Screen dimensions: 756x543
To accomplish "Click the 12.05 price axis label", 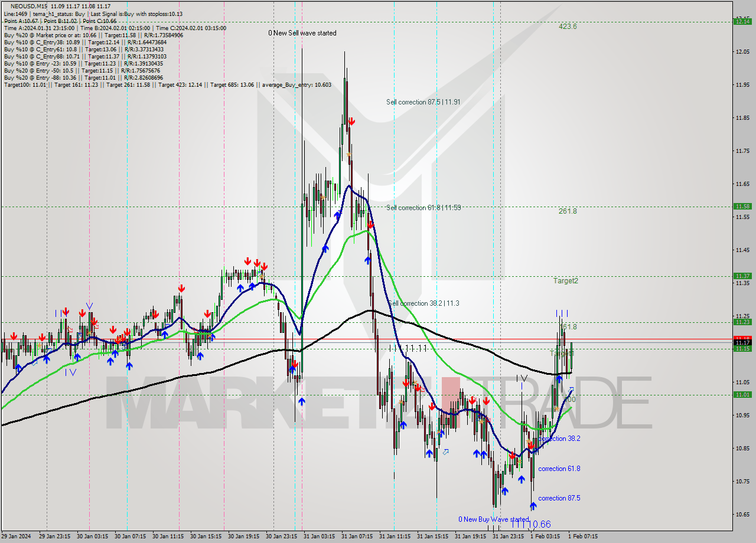I will point(742,52).
